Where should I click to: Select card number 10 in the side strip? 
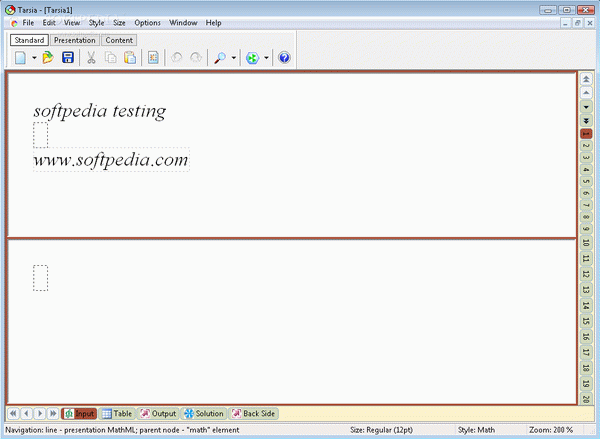coord(586,243)
